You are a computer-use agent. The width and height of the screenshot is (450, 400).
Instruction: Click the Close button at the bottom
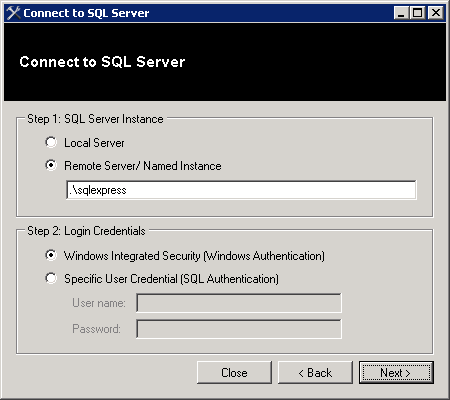tap(234, 372)
